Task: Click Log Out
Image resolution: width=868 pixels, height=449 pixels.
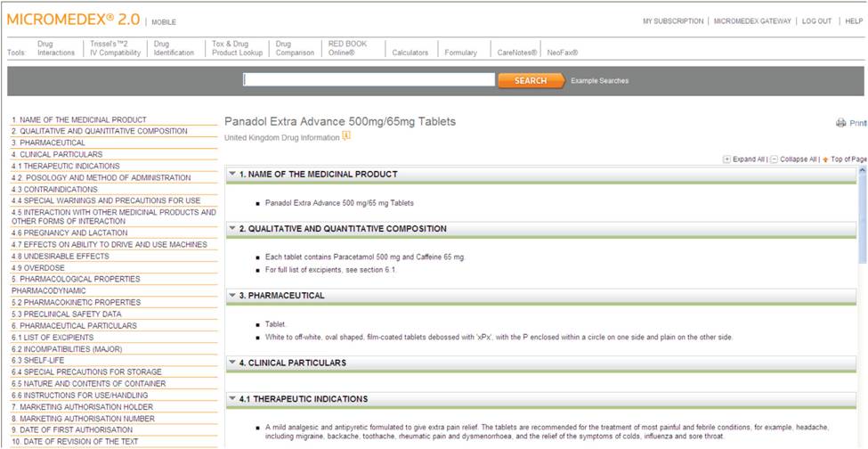Action: point(816,21)
